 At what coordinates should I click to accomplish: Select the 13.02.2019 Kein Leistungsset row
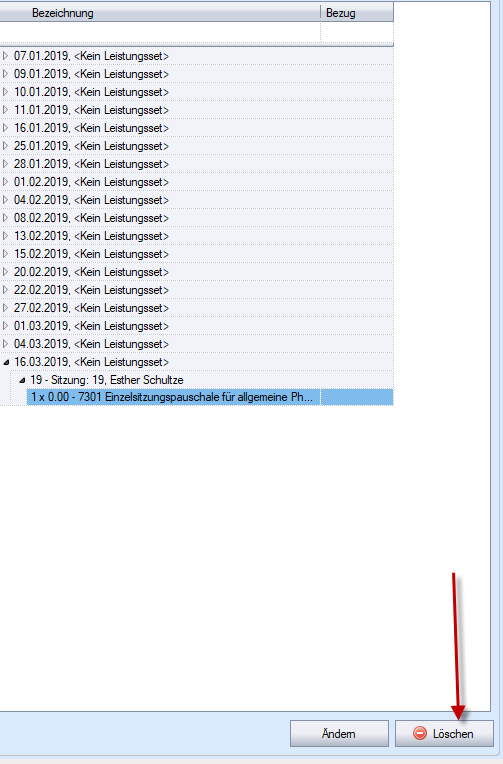coord(196,236)
